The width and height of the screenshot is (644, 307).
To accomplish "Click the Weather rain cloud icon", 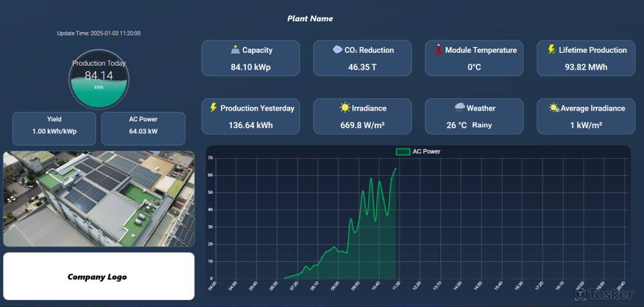I will pos(459,107).
